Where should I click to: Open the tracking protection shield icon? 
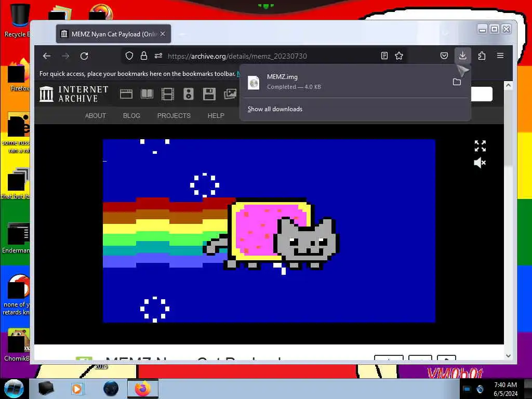pyautogui.click(x=129, y=56)
